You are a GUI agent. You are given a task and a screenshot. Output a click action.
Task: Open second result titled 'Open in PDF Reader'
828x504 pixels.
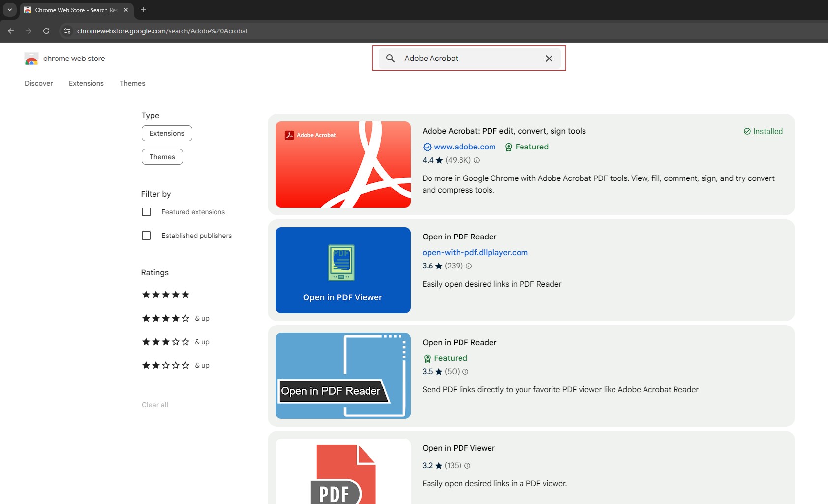click(460, 237)
